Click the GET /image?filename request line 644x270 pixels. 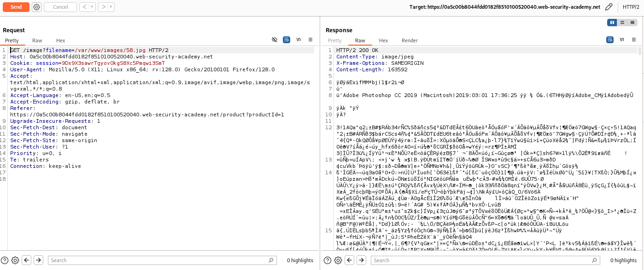(89, 50)
